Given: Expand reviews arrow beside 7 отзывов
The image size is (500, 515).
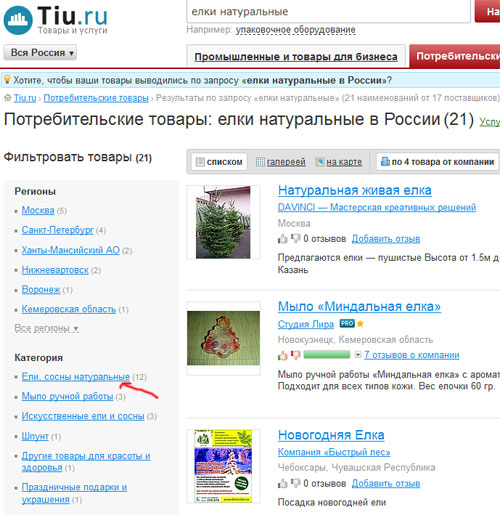Looking at the screenshot, I should pyautogui.click(x=358, y=355).
